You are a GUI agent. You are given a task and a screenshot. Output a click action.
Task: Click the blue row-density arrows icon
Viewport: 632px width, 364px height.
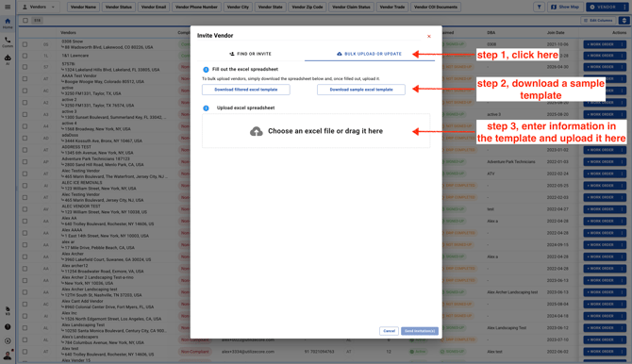(x=624, y=20)
